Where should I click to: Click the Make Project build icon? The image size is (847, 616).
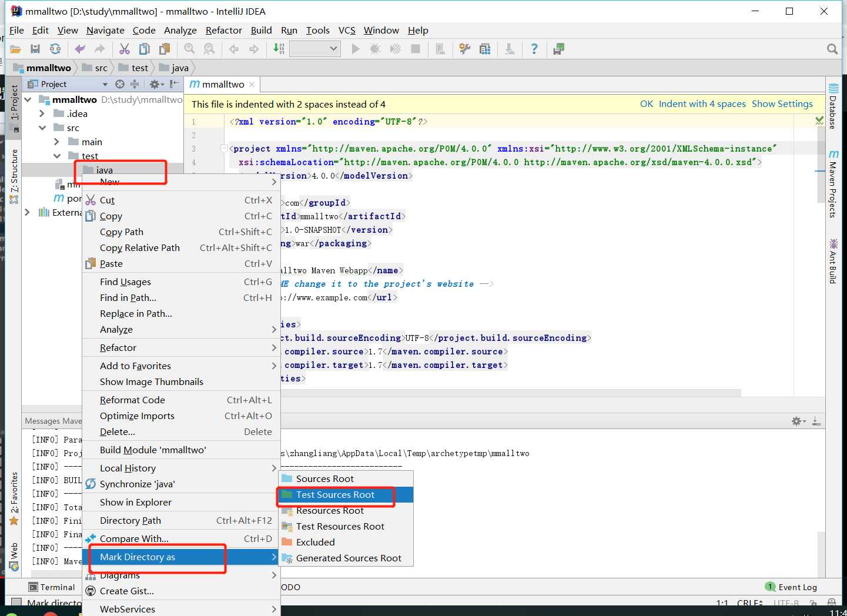279,49
